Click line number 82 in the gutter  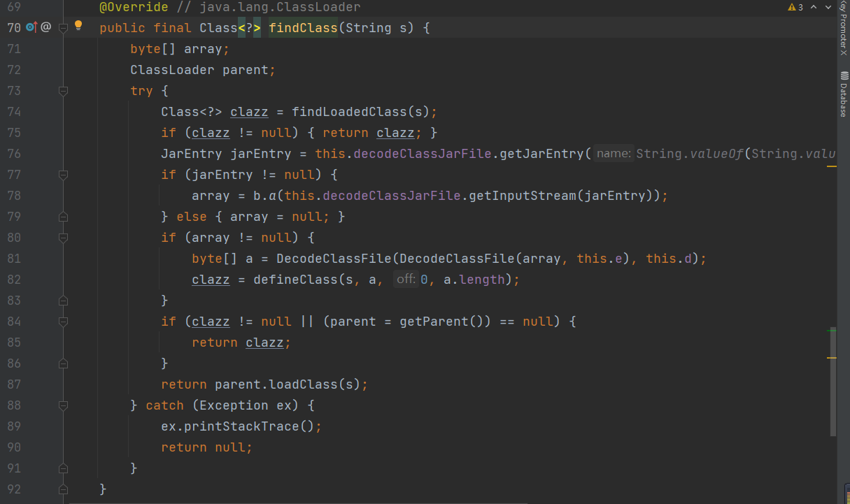tap(14, 280)
